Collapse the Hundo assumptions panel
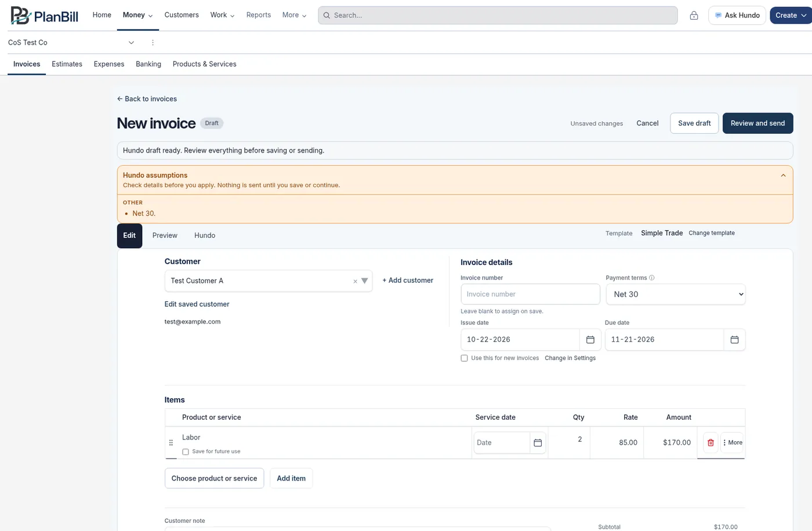The image size is (812, 531). click(x=783, y=176)
